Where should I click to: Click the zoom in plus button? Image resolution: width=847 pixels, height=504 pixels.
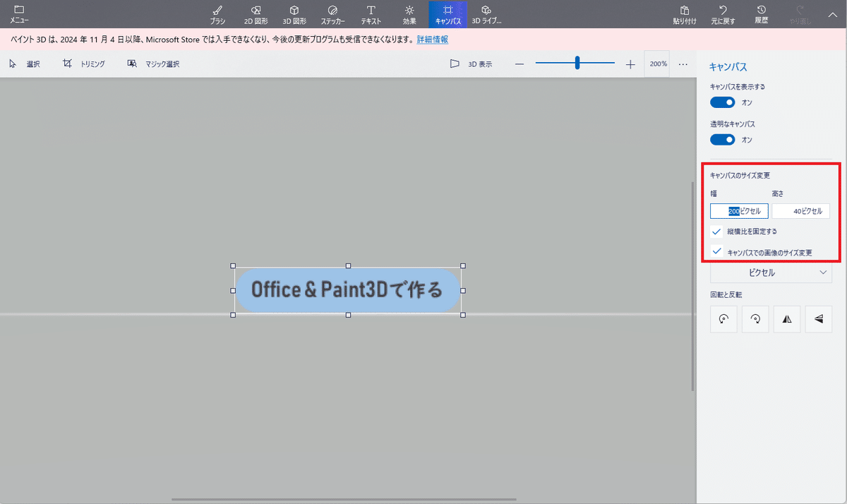pyautogui.click(x=630, y=64)
